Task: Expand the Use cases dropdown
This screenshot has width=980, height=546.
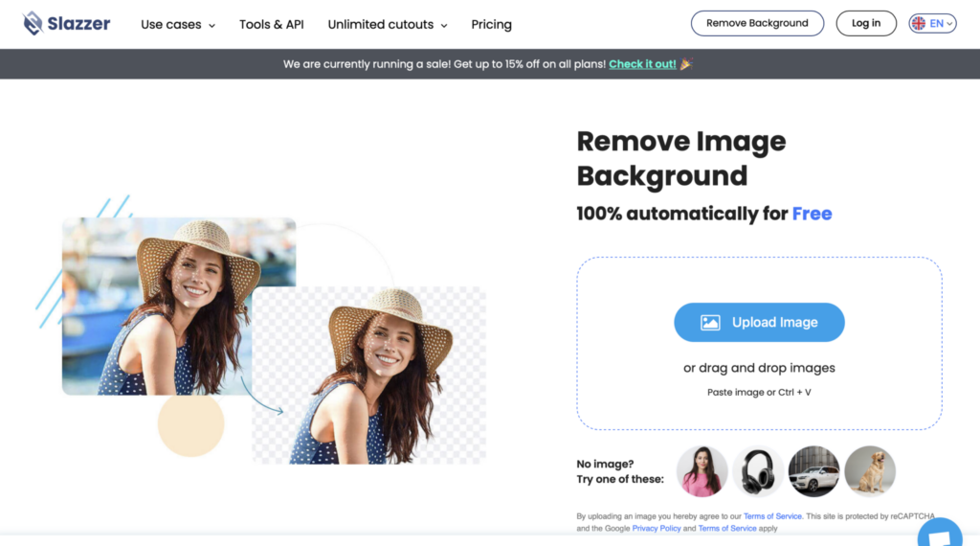Action: point(178,24)
